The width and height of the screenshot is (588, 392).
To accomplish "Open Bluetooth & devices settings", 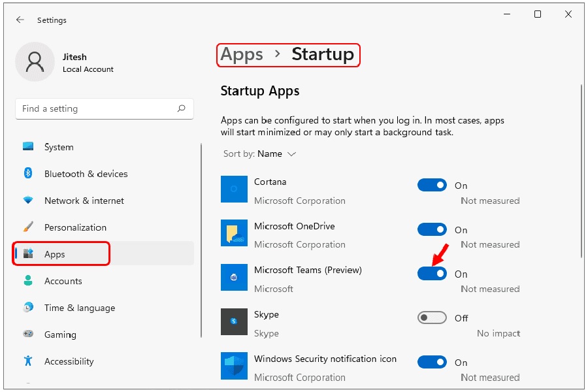I will pos(86,174).
